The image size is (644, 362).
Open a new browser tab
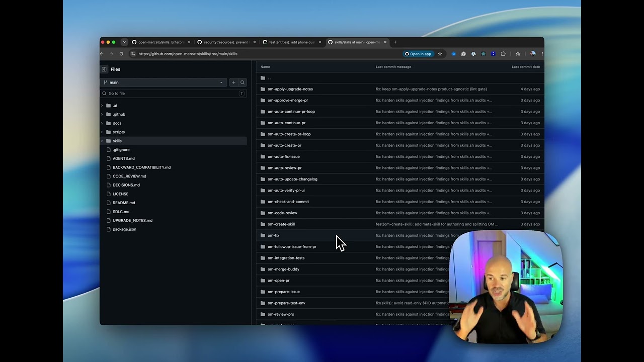(x=395, y=42)
